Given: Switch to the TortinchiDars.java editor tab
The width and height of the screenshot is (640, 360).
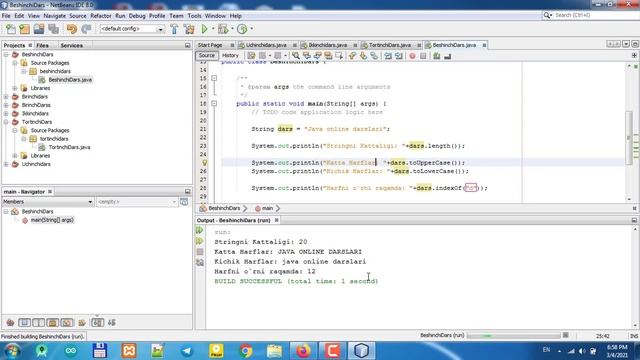Looking at the screenshot, I should click(x=389, y=45).
